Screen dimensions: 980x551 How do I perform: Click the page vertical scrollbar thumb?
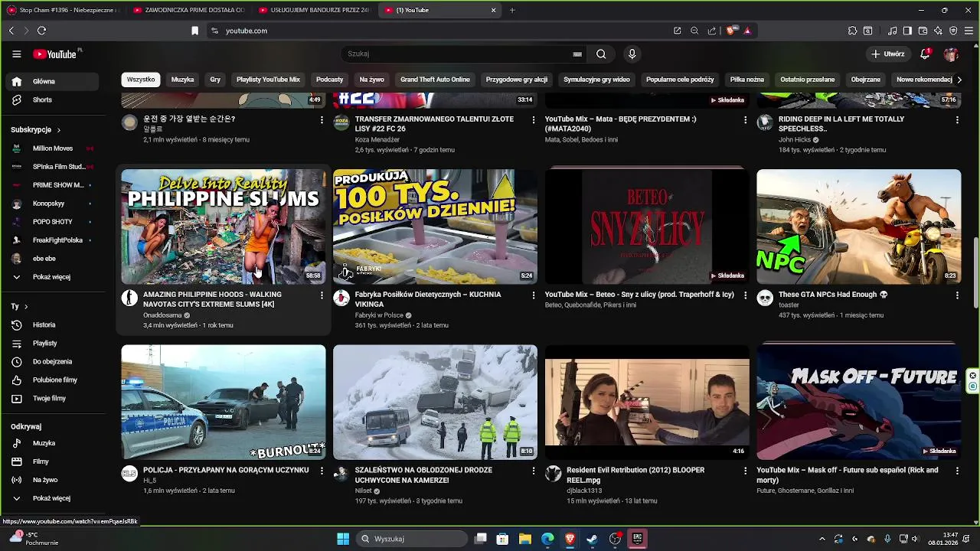point(976,273)
